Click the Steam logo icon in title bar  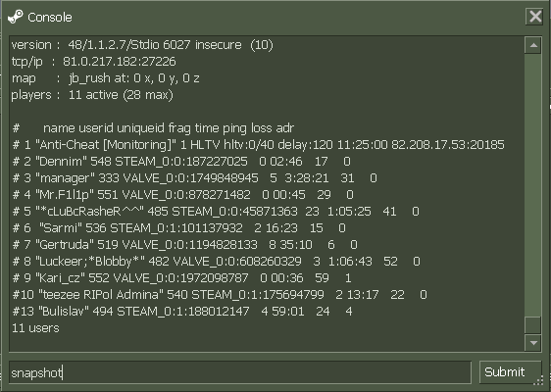(16, 17)
